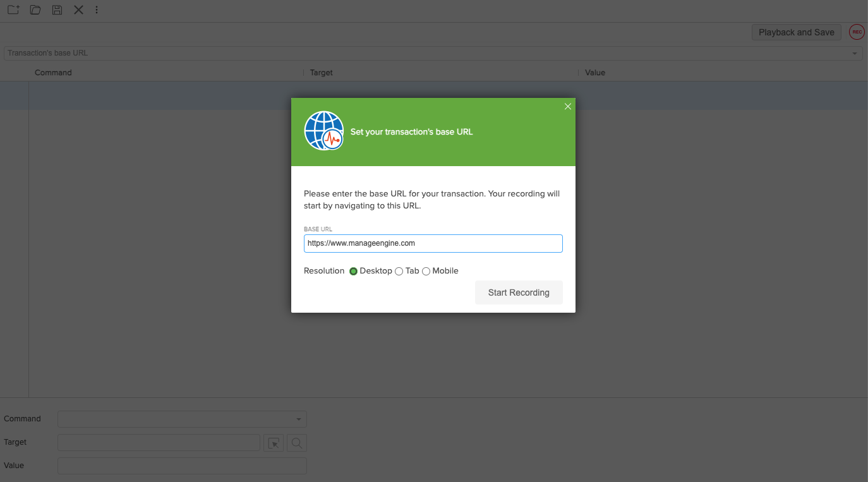Select the Mobile resolution radio button
The width and height of the screenshot is (868, 482).
(x=426, y=271)
